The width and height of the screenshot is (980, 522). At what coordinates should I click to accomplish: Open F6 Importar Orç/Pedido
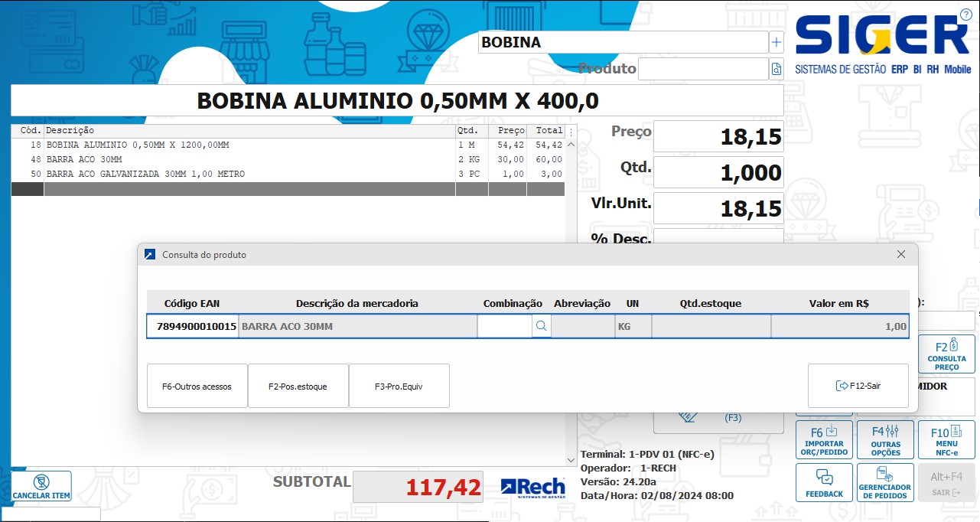824,439
